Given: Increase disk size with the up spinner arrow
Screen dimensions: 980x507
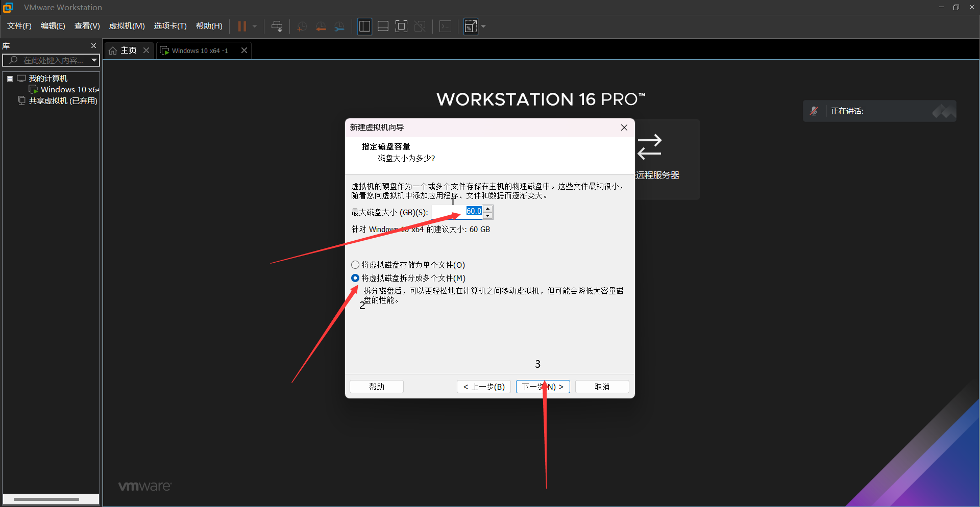Looking at the screenshot, I should tap(488, 209).
